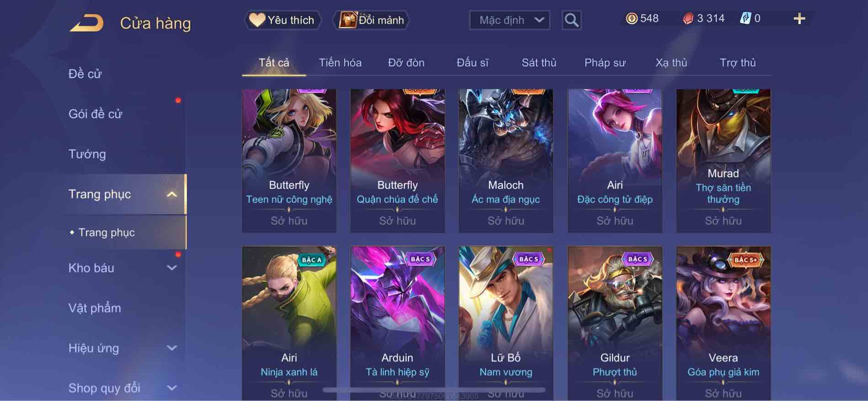The image size is (868, 401).
Task: Switch to the Pháp sư tab
Action: [605, 63]
